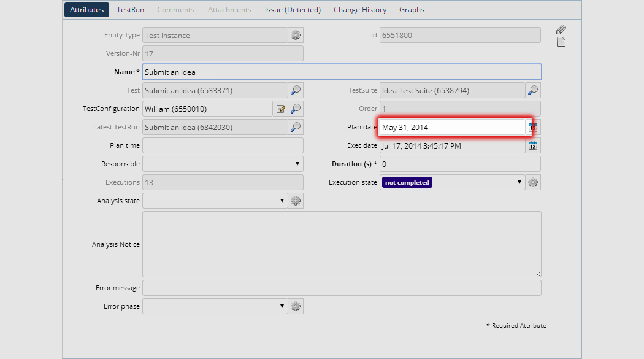644x359 pixels.
Task: Click the Exec date field
Action: click(x=453, y=146)
